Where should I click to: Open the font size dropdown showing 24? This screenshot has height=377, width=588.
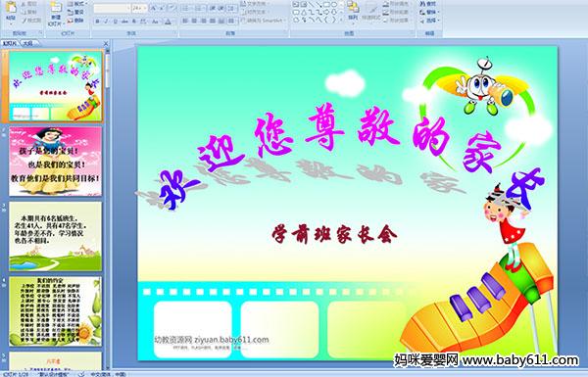145,8
